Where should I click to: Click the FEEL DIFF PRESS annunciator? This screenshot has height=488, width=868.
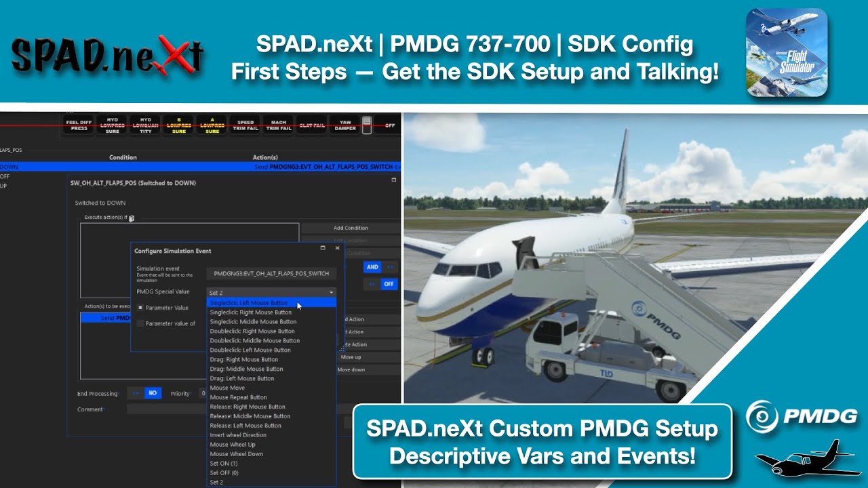tap(79, 125)
